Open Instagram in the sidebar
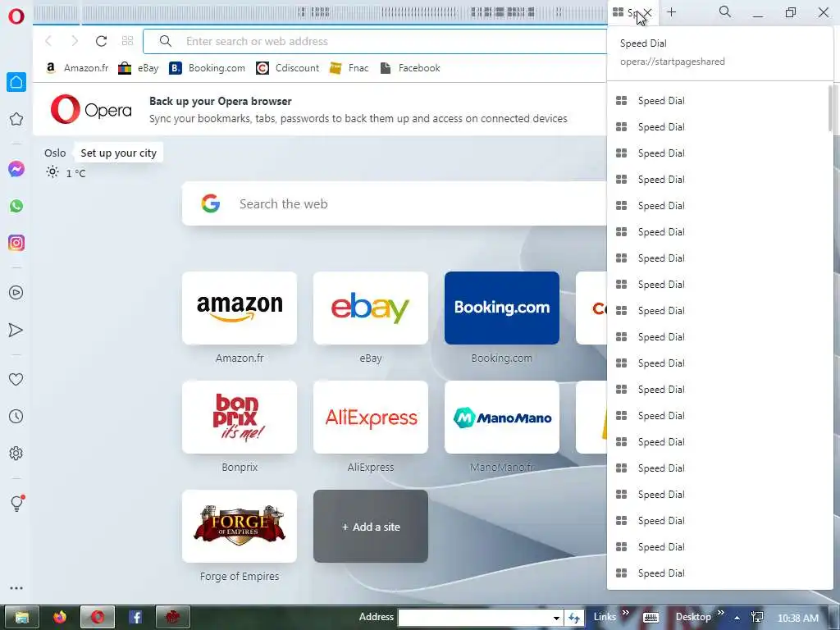The width and height of the screenshot is (840, 630). [16, 243]
